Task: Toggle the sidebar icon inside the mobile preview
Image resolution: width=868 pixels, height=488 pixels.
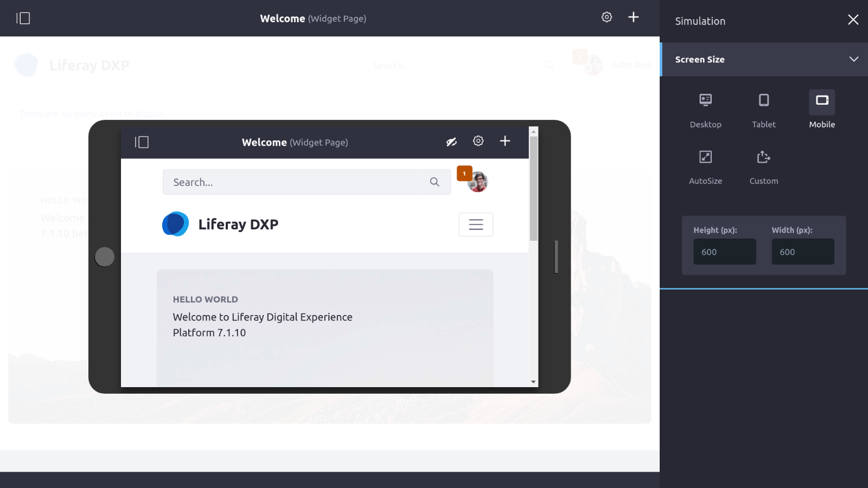Action: (142, 142)
